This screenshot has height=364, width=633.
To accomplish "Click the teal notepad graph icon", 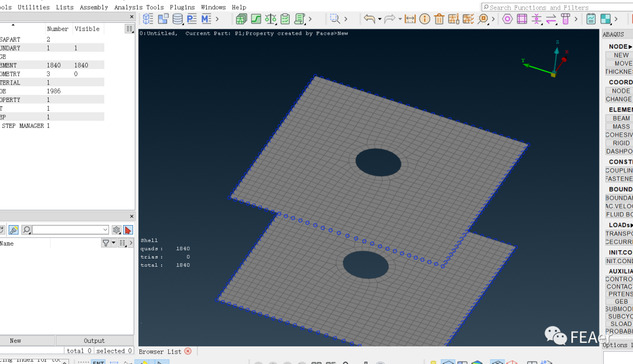I will [x=591, y=19].
